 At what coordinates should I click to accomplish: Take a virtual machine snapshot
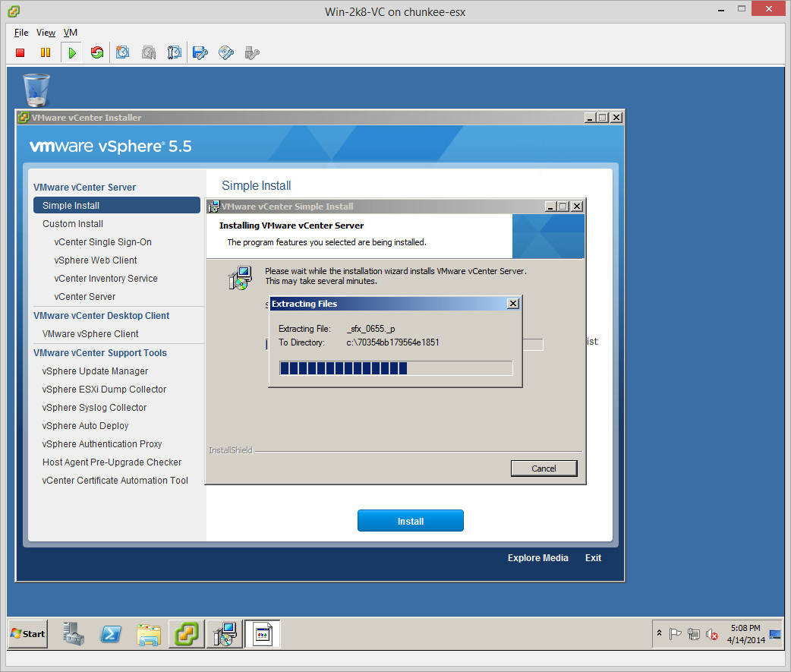(123, 52)
